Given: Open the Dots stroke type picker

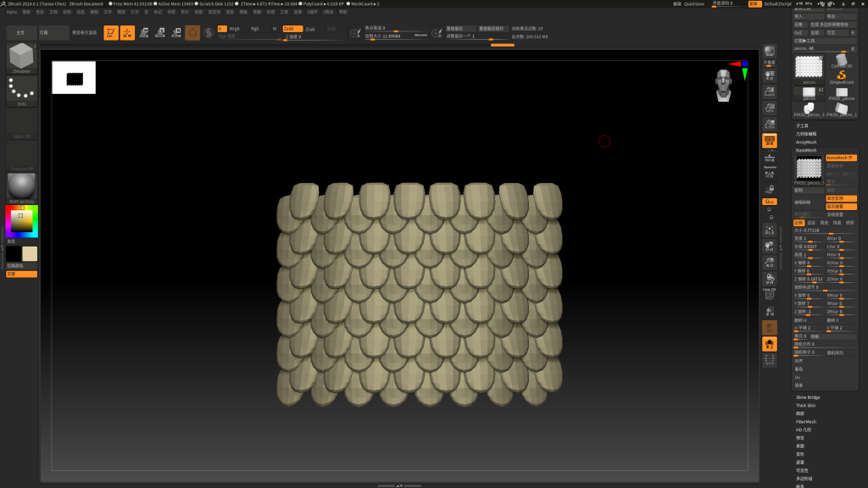Looking at the screenshot, I should (21, 89).
